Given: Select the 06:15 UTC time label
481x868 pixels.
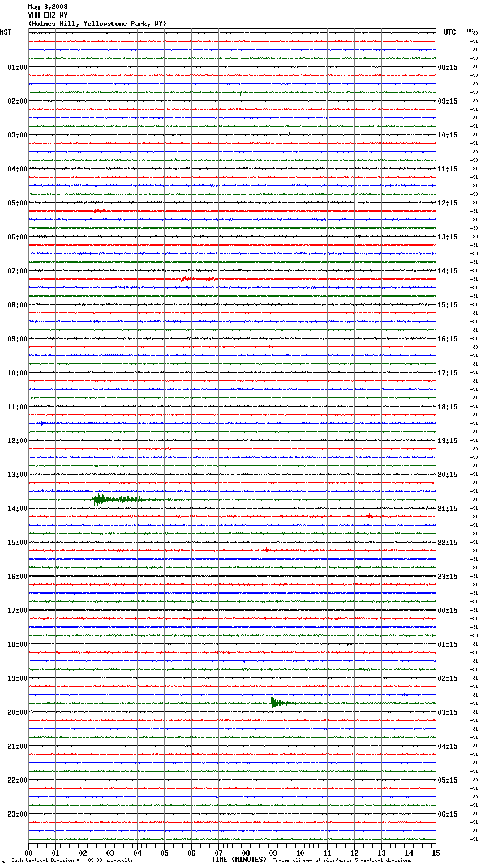Looking at the screenshot, I should coord(448,814).
